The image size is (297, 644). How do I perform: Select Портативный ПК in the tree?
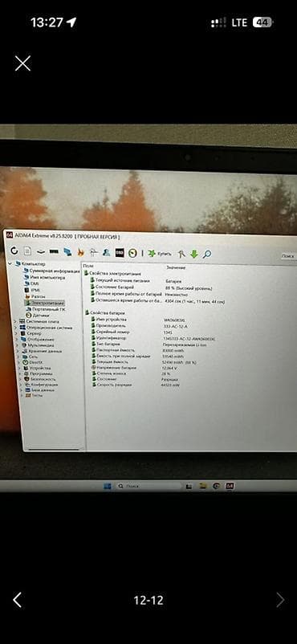(x=46, y=309)
